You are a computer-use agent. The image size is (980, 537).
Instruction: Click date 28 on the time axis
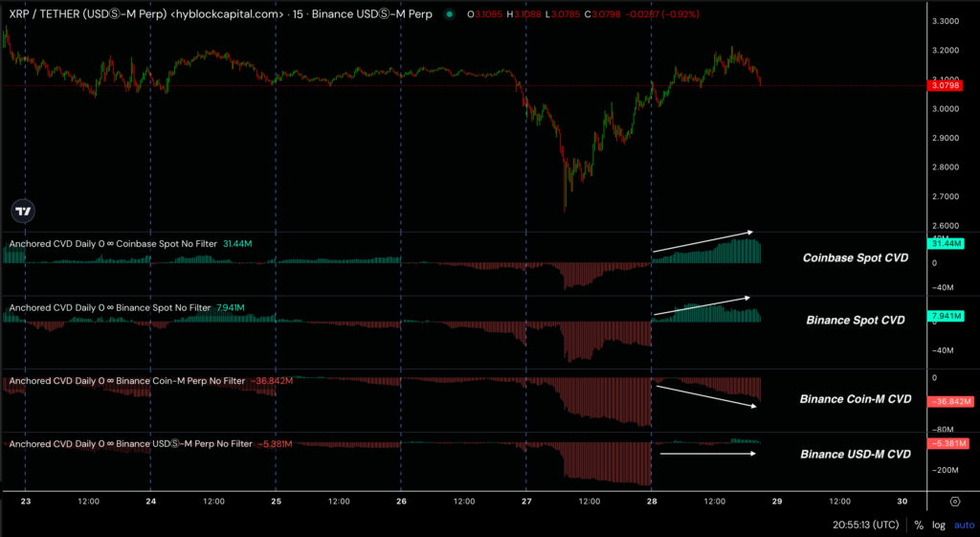tap(651, 501)
